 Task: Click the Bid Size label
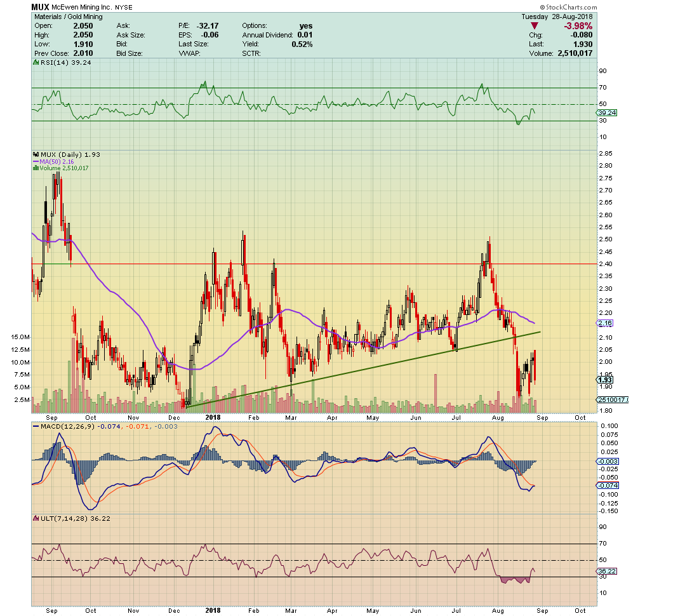[x=130, y=53]
